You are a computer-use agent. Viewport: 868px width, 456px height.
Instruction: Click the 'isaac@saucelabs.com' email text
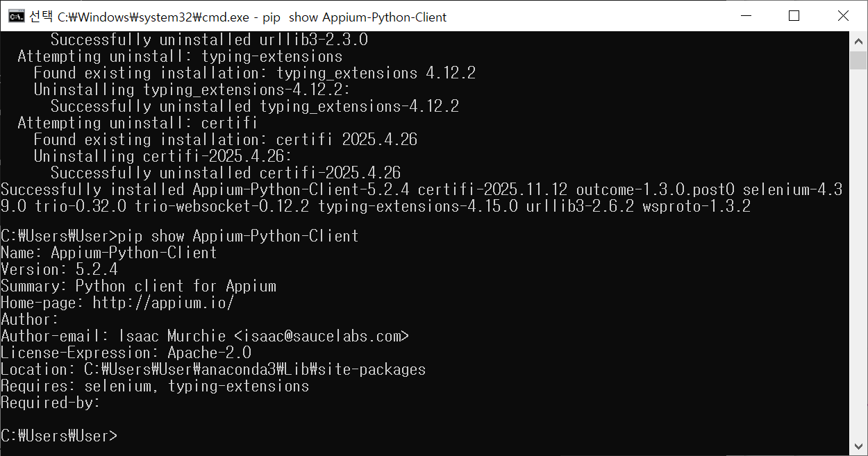(x=322, y=336)
